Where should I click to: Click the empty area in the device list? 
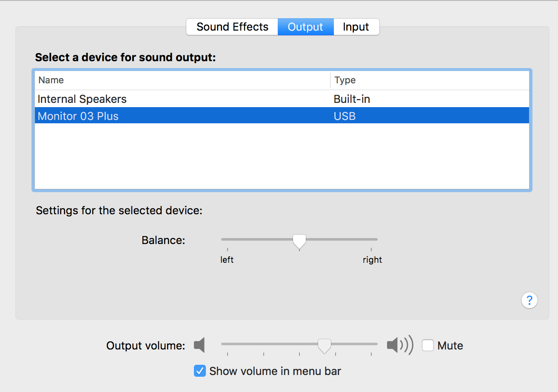click(x=281, y=157)
